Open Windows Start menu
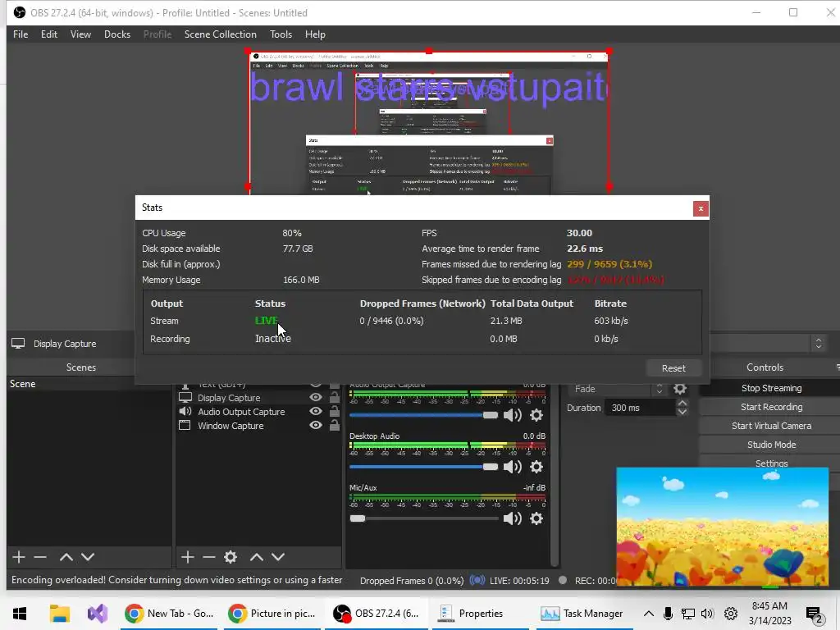Image resolution: width=840 pixels, height=630 pixels. click(20, 614)
